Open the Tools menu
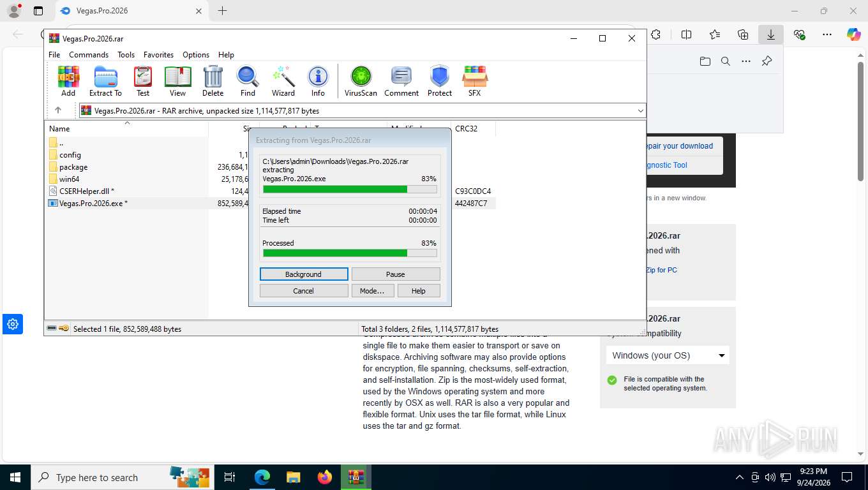This screenshot has width=868, height=490. tap(126, 55)
